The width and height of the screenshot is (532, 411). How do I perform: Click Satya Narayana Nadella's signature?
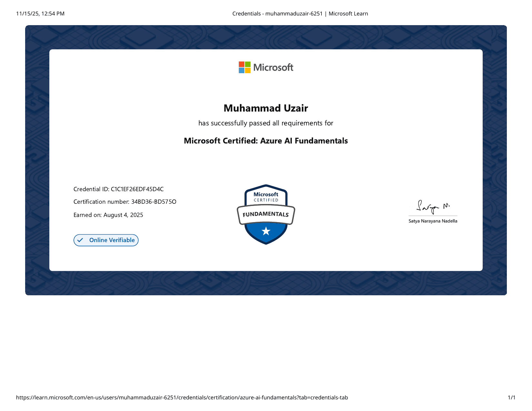433,207
